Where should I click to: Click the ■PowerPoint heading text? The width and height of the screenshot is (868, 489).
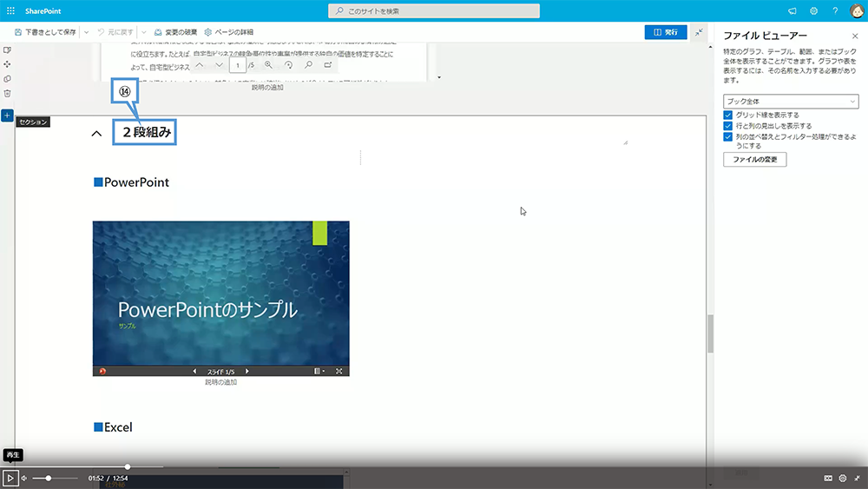[131, 182]
